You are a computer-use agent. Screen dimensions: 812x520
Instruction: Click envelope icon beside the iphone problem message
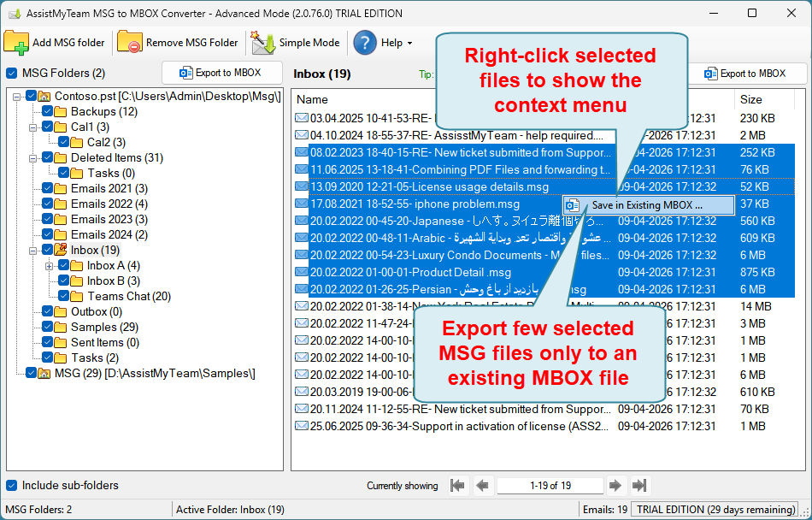(x=301, y=204)
